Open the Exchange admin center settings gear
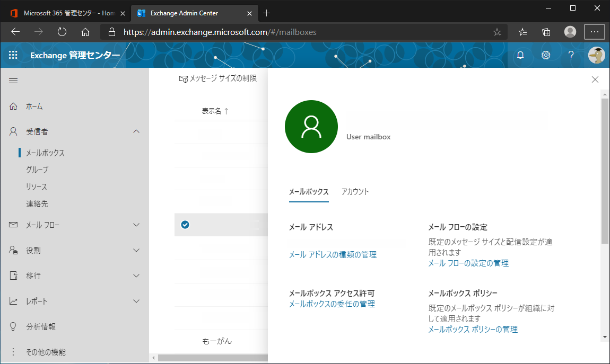Image resolution: width=610 pixels, height=364 pixels. point(546,55)
